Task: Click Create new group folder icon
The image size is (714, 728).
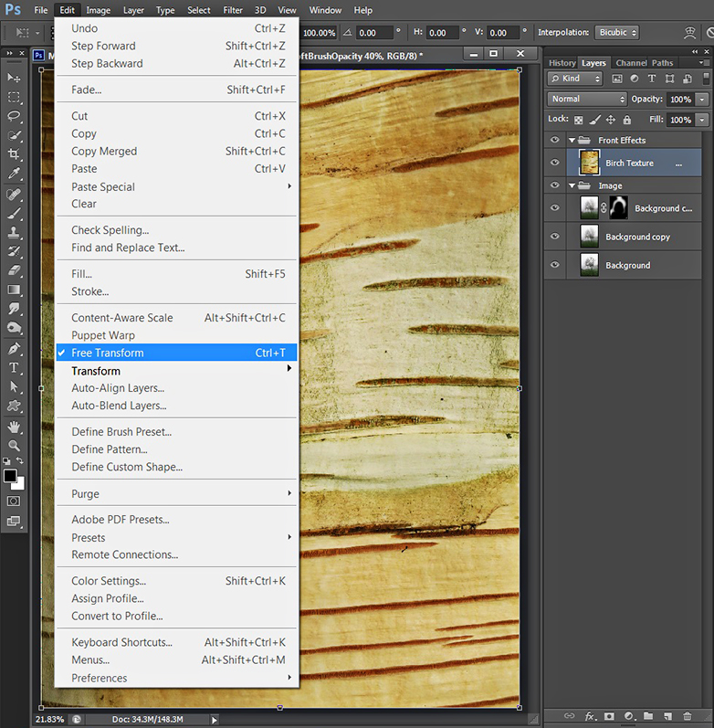Action: click(x=648, y=716)
